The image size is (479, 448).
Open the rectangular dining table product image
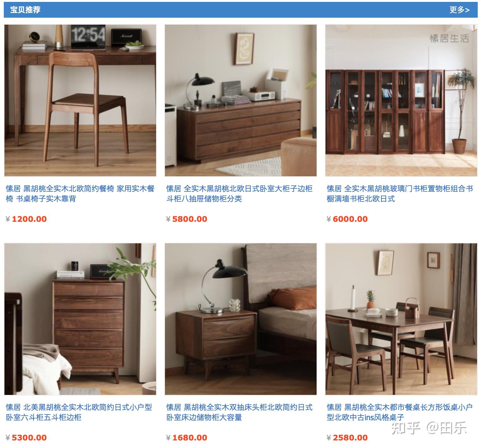point(401,319)
